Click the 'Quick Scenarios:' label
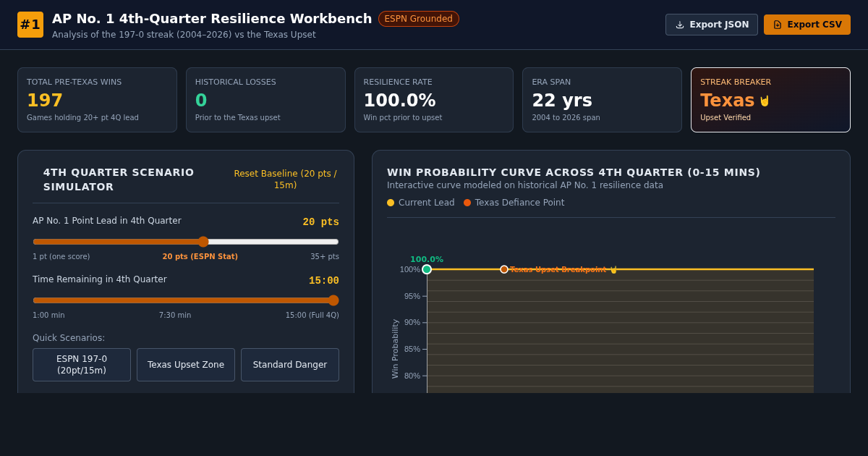 coord(69,338)
